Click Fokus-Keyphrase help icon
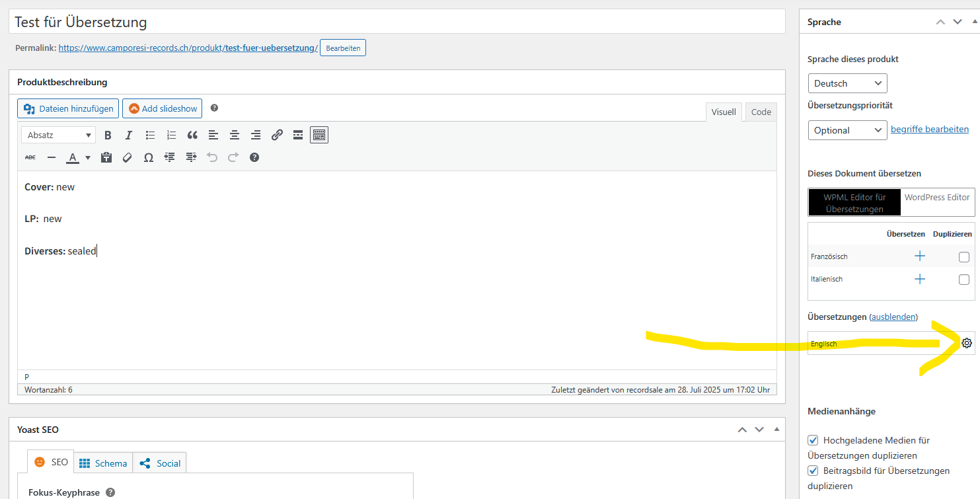This screenshot has width=980, height=499. [110, 492]
